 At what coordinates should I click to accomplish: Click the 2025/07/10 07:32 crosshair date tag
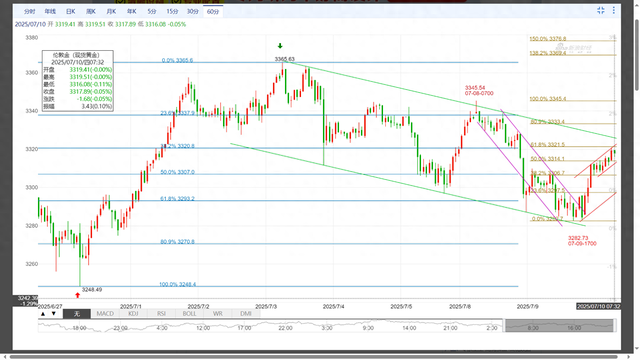pos(598,307)
